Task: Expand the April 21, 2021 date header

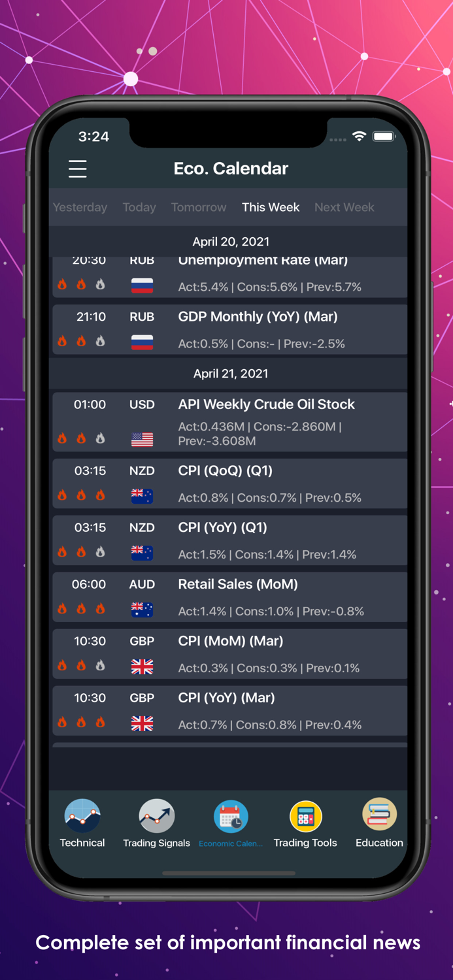Action: point(230,373)
